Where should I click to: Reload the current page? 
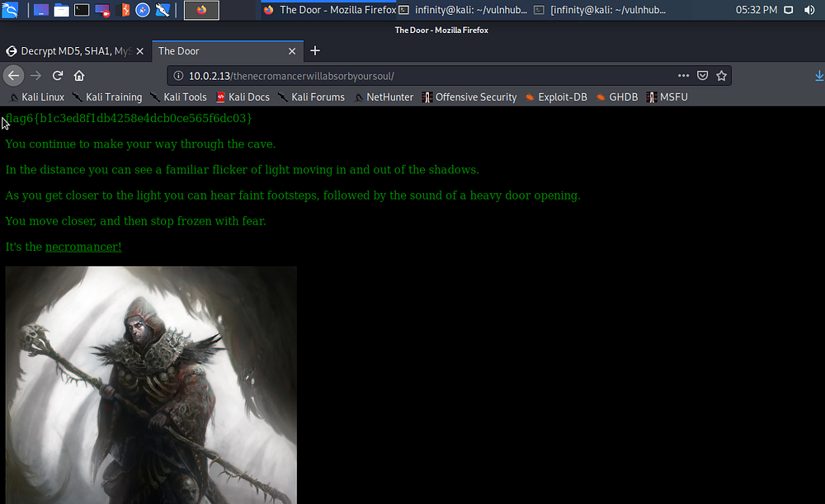coord(58,76)
